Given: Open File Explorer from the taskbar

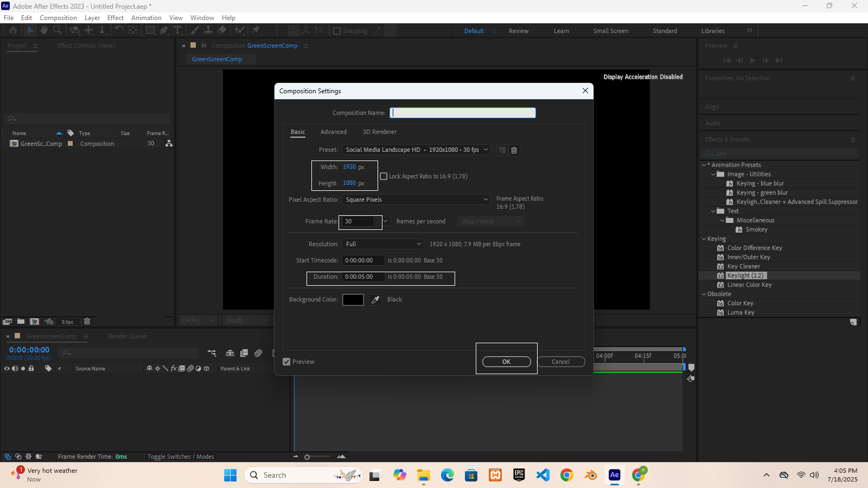Looking at the screenshot, I should click(424, 475).
